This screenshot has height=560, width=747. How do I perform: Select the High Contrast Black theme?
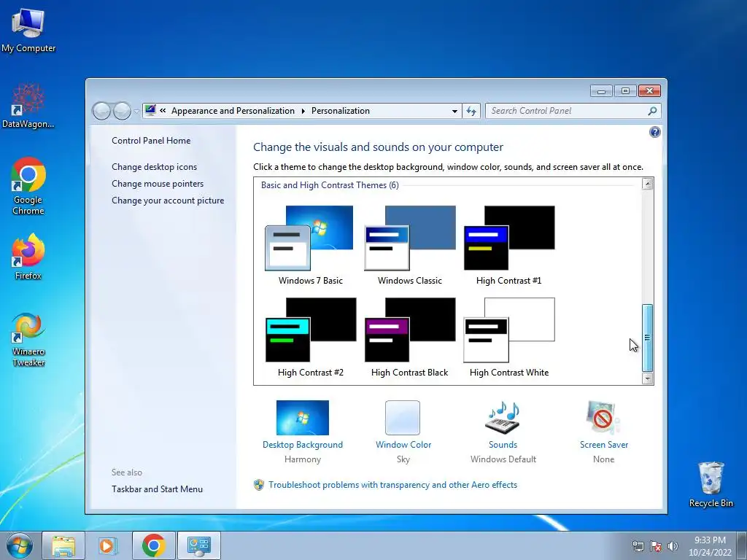click(x=410, y=338)
